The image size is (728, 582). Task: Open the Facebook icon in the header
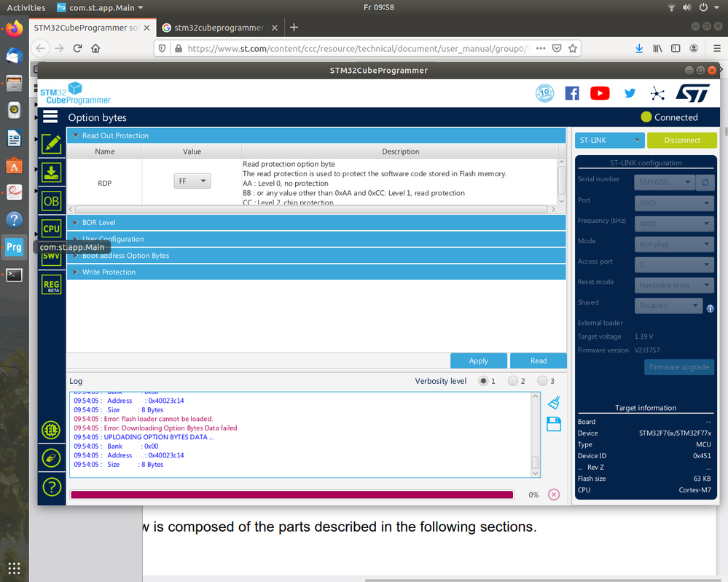click(x=572, y=93)
